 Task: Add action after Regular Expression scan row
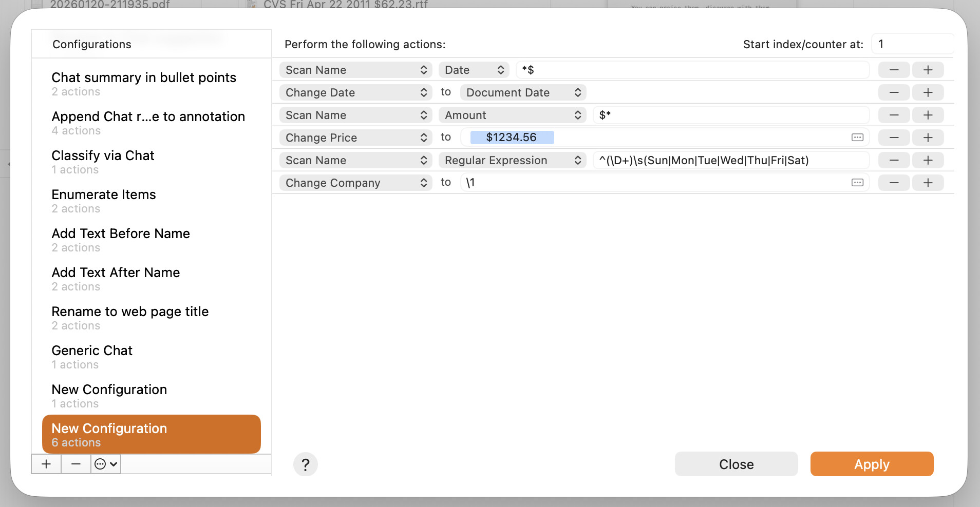point(928,160)
